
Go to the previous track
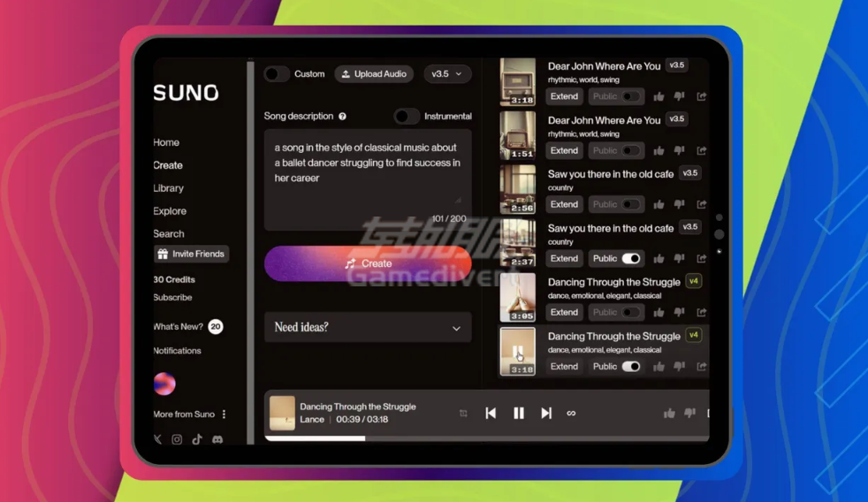[x=491, y=413]
